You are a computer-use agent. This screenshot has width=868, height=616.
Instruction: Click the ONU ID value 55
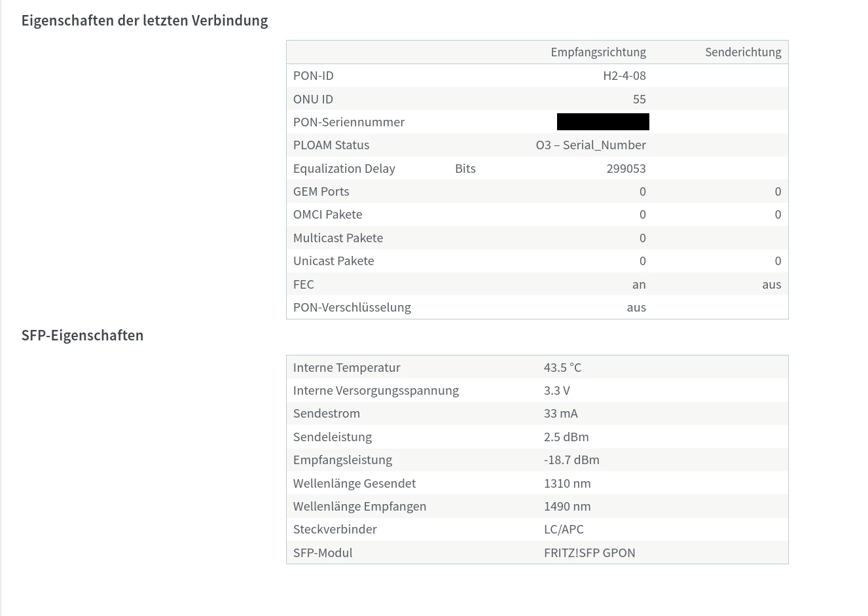pos(639,100)
